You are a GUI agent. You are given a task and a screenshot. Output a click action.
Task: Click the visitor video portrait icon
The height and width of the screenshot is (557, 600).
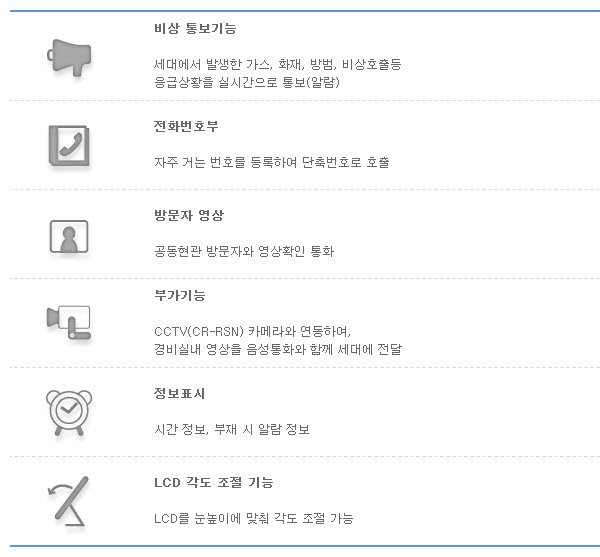coord(69,236)
